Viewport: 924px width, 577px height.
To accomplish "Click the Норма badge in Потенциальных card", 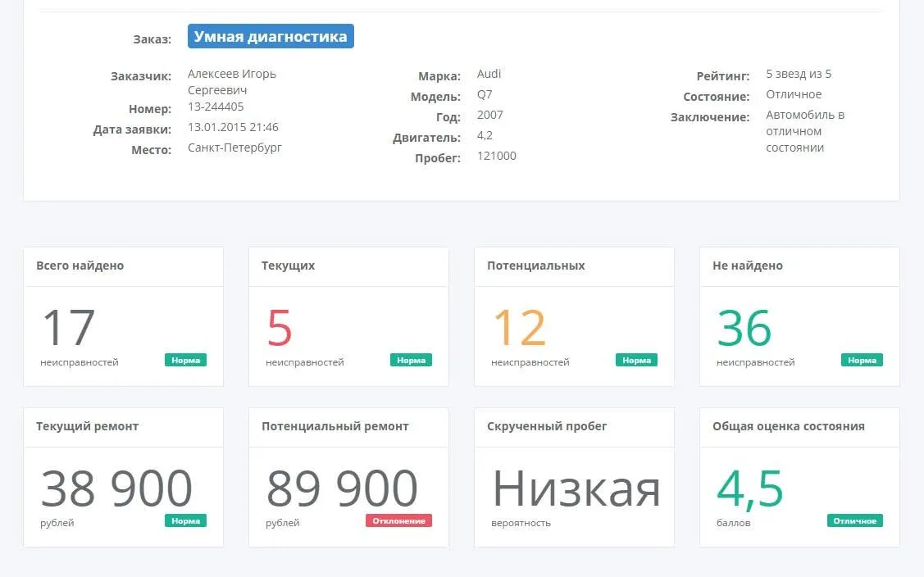I will [636, 360].
